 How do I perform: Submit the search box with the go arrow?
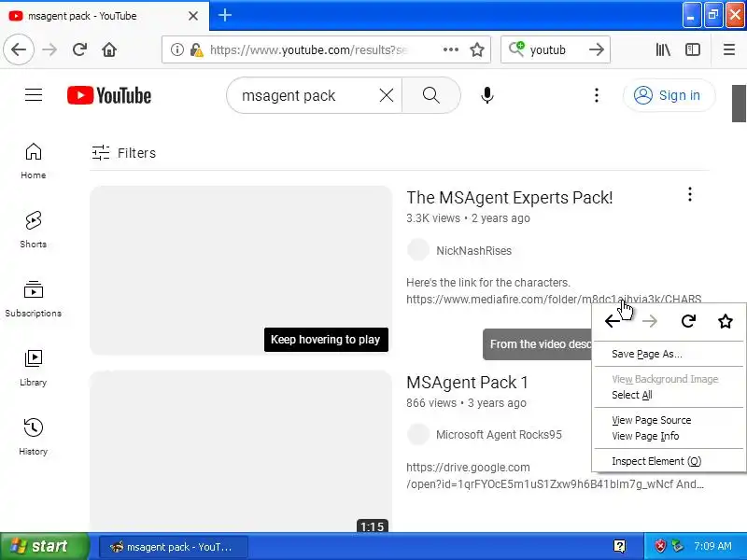click(596, 49)
